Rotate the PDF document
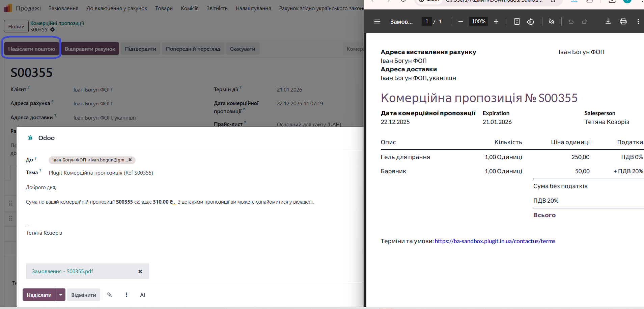Viewport: 644px width, 309px height. (530, 22)
